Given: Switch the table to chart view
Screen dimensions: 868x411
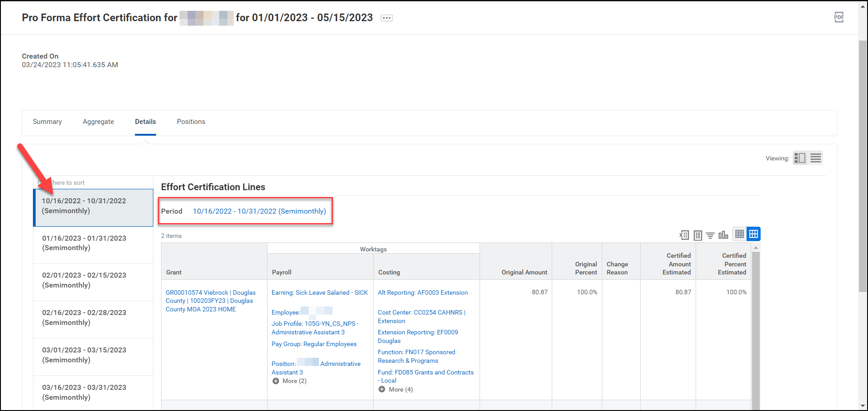Looking at the screenshot, I should point(723,235).
